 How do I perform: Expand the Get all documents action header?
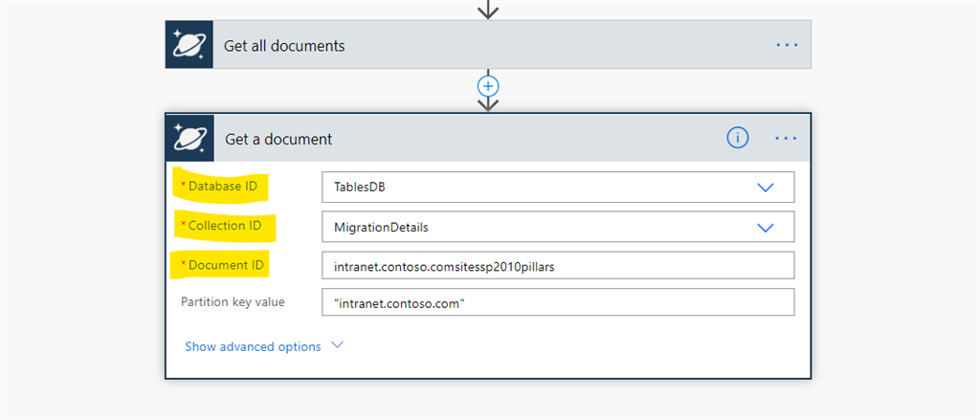(488, 44)
